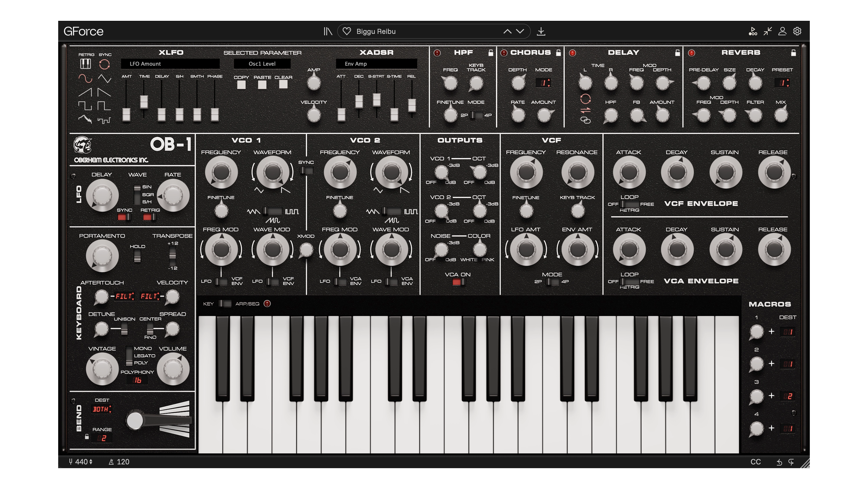Toggle the Chorus power LED

click(504, 53)
